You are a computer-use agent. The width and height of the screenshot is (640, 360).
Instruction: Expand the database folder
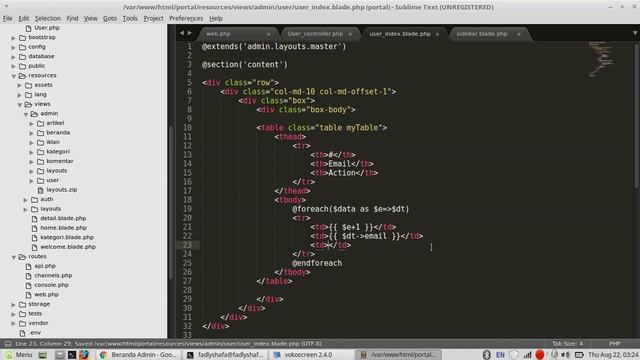[13, 56]
